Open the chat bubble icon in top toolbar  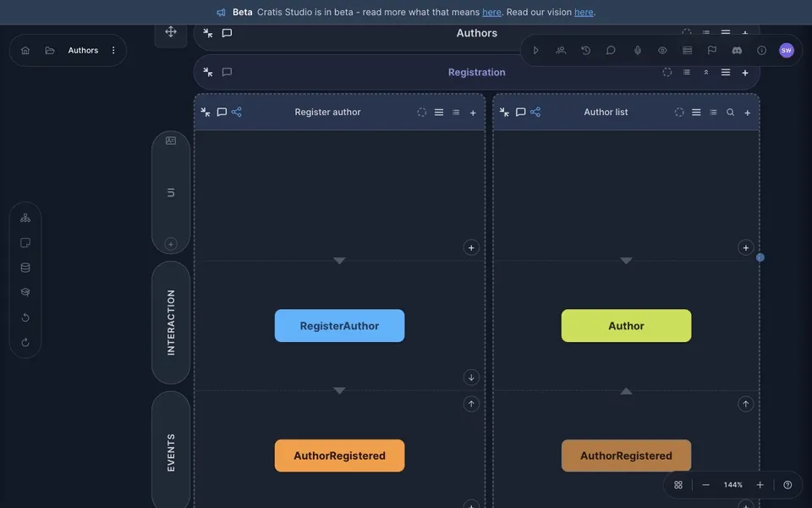(x=611, y=50)
